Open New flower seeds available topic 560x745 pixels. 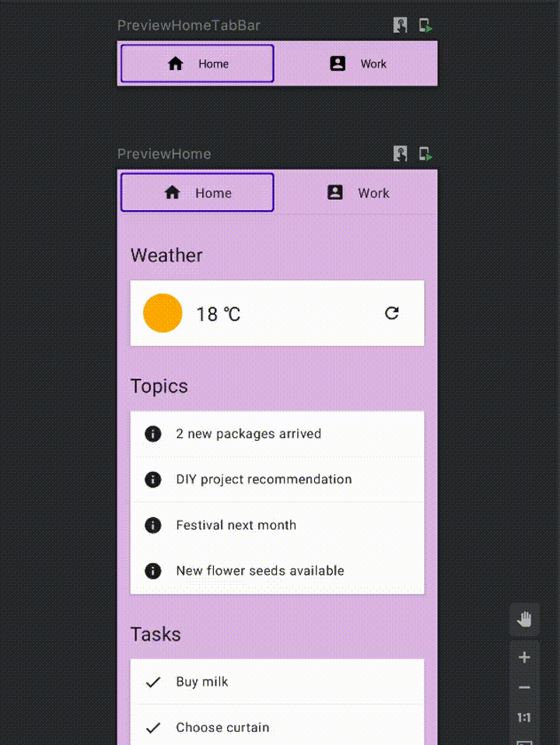tap(277, 571)
